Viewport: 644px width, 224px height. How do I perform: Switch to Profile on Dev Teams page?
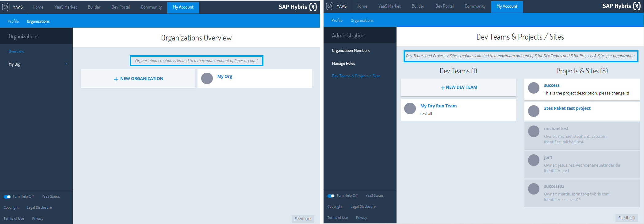pyautogui.click(x=337, y=20)
